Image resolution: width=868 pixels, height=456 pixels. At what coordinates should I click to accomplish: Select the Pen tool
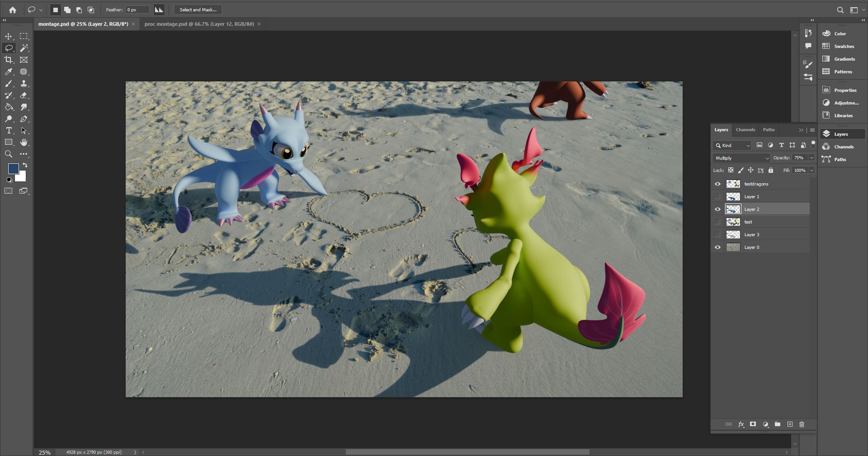pyautogui.click(x=24, y=119)
